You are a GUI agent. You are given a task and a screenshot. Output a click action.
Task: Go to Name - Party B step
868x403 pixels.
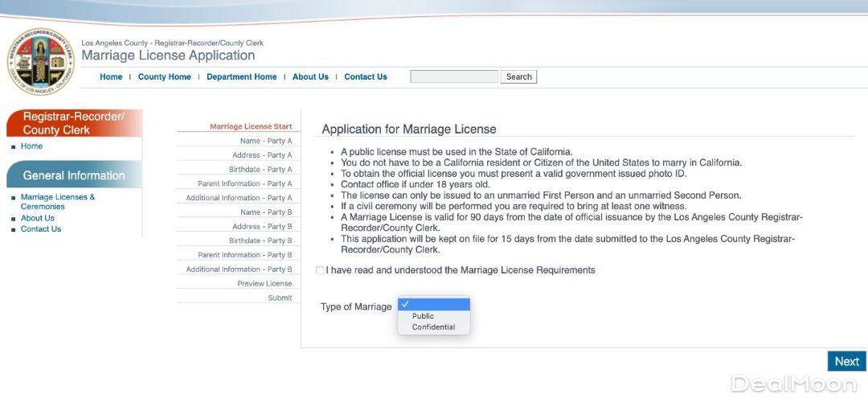click(x=266, y=212)
